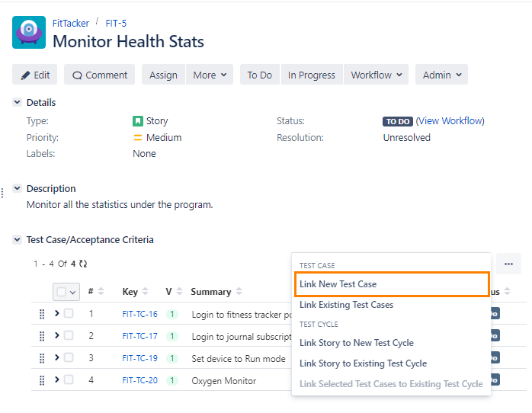Click version badge 1 for FIT-TC-19
This screenshot has height=413, width=532.
(172, 358)
